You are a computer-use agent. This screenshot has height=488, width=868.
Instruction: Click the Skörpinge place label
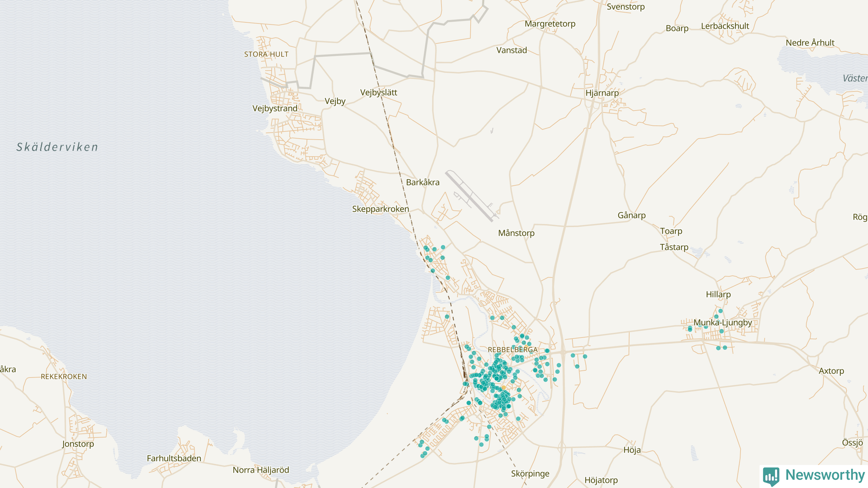[530, 474]
